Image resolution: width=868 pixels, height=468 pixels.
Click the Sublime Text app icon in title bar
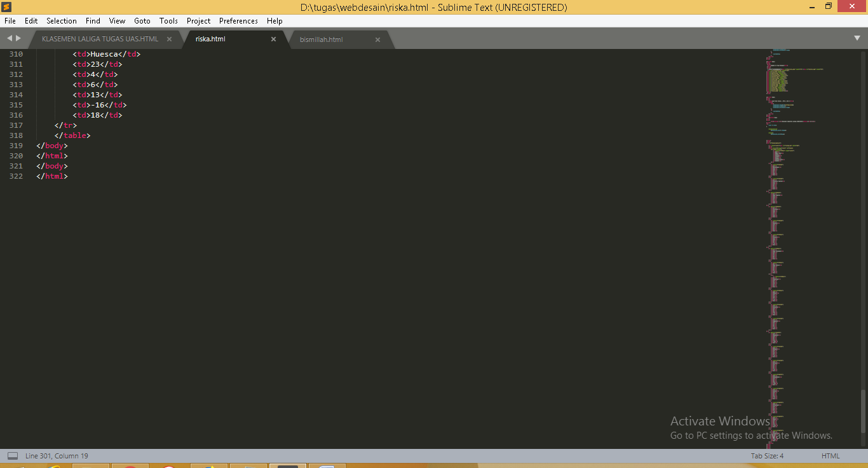point(7,7)
